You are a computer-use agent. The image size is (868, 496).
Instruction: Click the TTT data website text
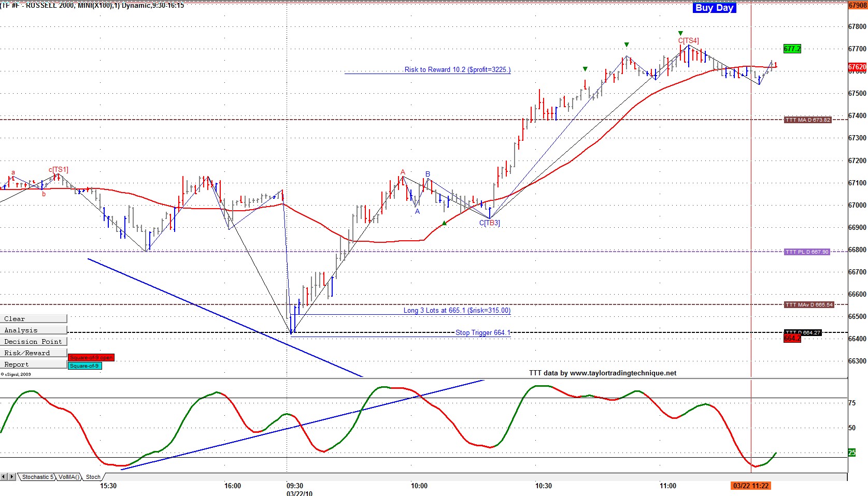(x=603, y=373)
